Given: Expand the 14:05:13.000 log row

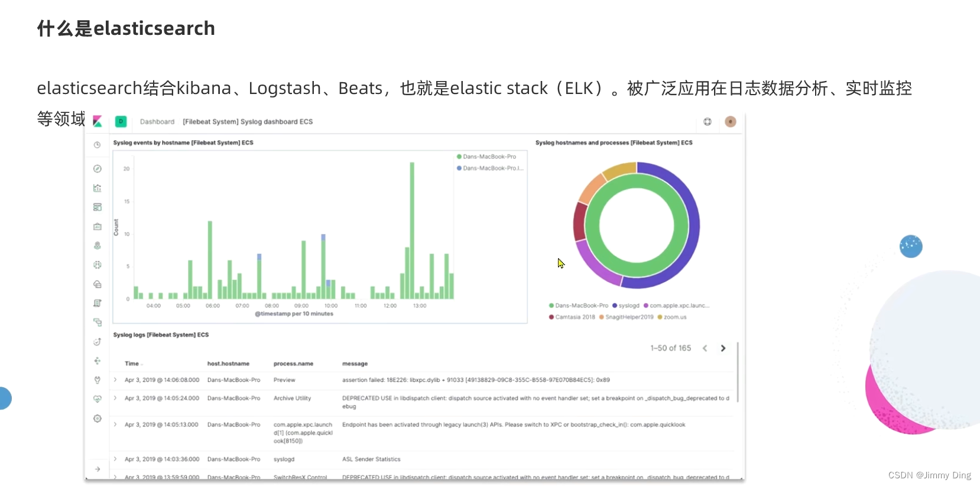Looking at the screenshot, I should (x=115, y=425).
